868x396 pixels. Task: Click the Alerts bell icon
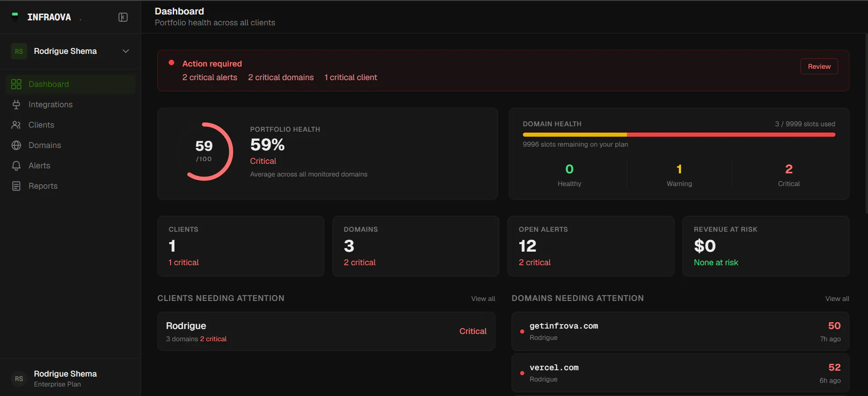[x=16, y=166]
